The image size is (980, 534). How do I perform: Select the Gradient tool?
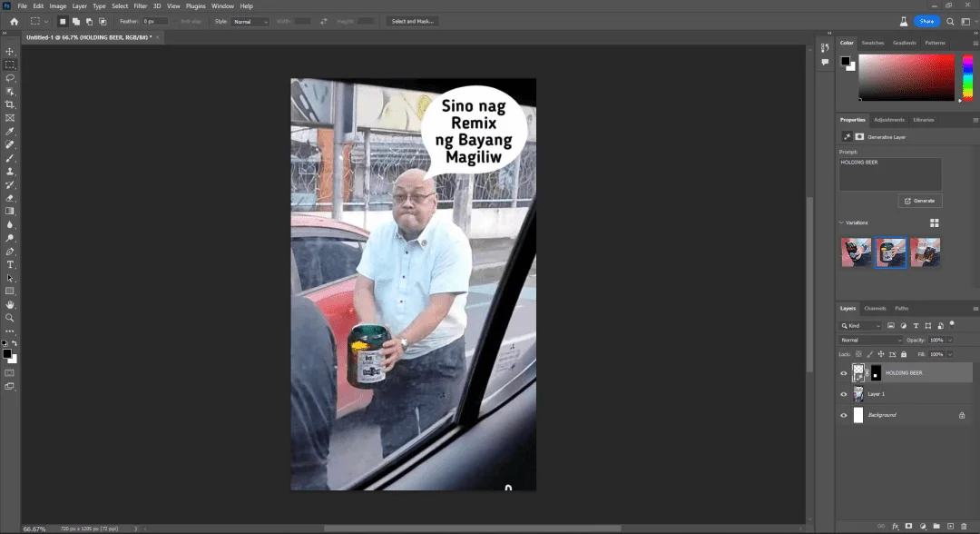pyautogui.click(x=10, y=212)
